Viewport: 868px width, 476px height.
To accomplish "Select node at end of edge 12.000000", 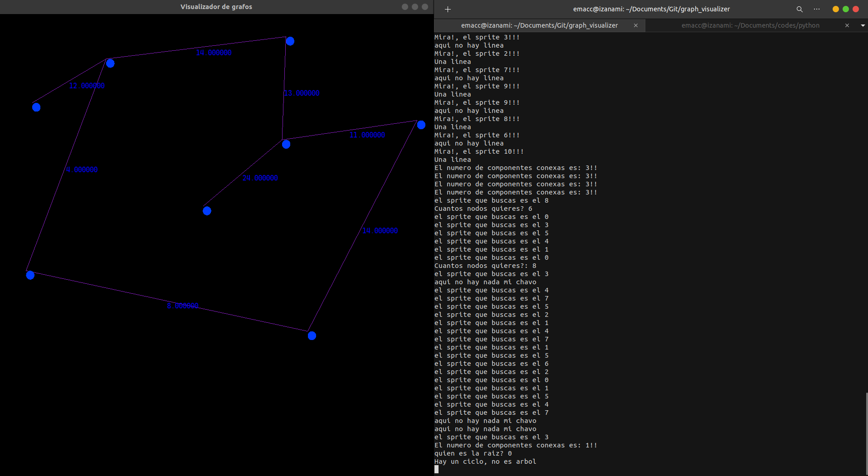I will [x=36, y=107].
